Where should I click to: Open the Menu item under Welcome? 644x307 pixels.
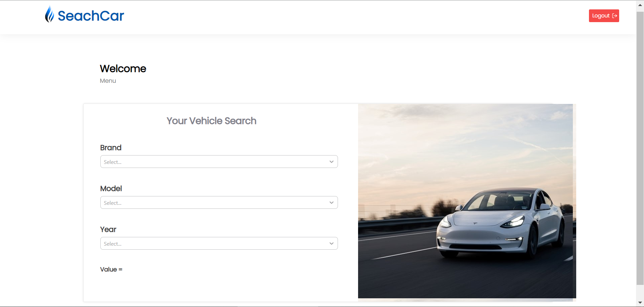pos(107,80)
